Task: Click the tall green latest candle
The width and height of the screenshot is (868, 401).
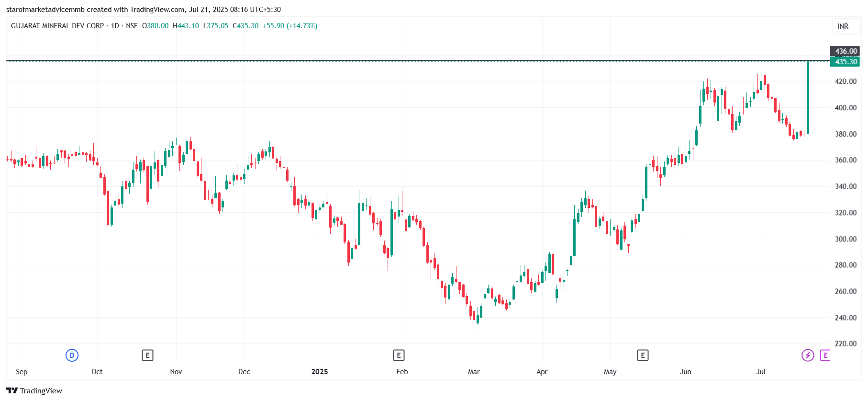Action: (808, 98)
